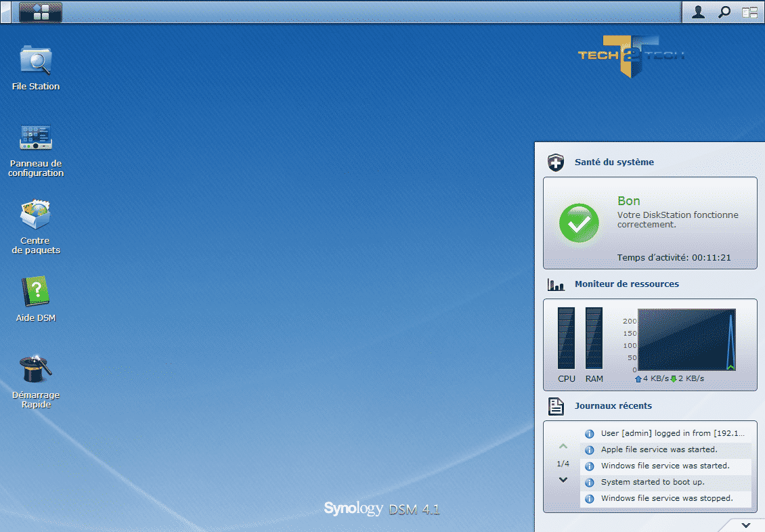Click the info icon beside Apple file service log

click(x=590, y=449)
